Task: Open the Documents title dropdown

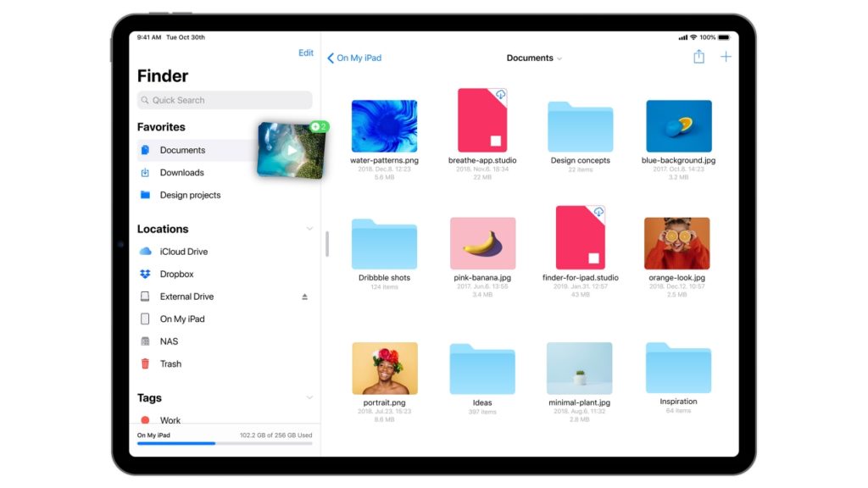Action: pos(534,58)
